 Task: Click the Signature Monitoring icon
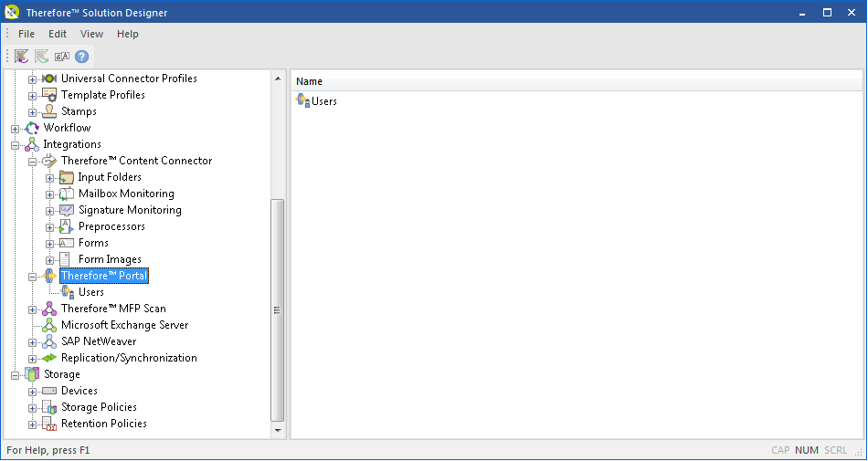point(67,210)
